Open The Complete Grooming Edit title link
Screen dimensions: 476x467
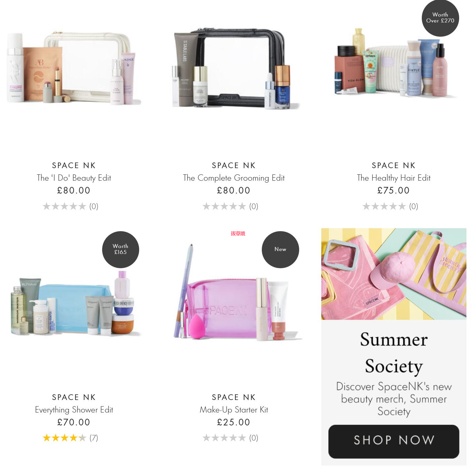click(x=234, y=178)
